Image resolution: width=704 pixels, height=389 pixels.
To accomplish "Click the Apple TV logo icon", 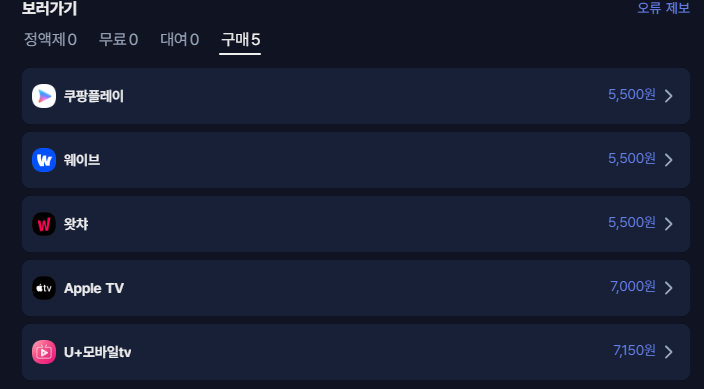I will [44, 288].
